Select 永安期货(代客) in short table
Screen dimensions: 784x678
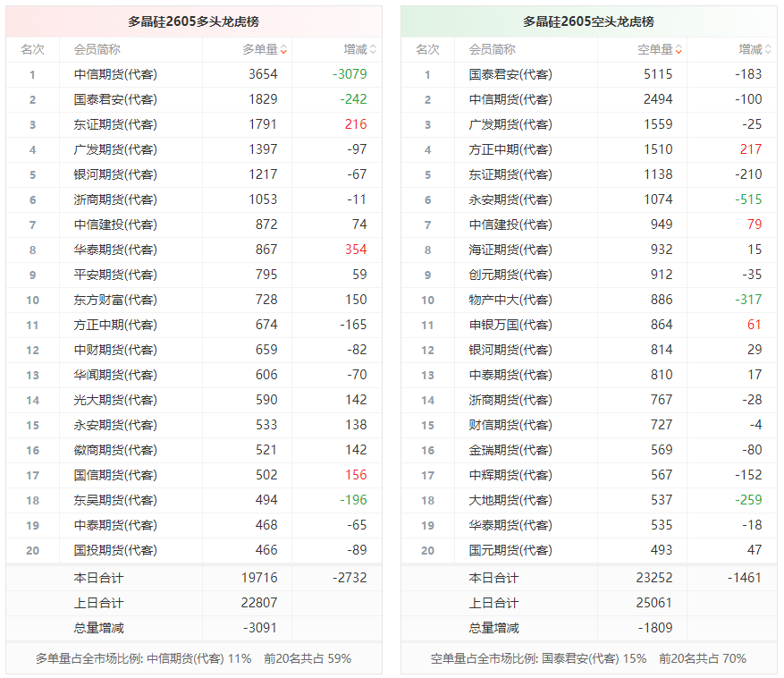(510, 199)
